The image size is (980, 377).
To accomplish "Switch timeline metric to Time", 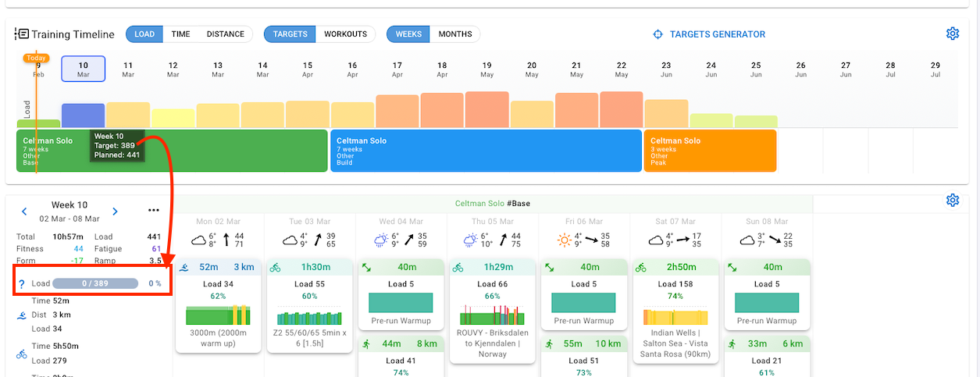I will [180, 34].
